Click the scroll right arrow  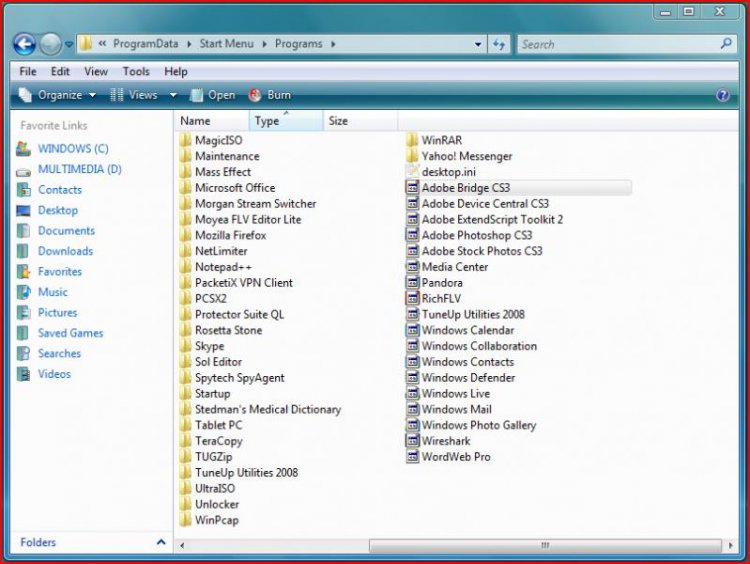tap(730, 545)
